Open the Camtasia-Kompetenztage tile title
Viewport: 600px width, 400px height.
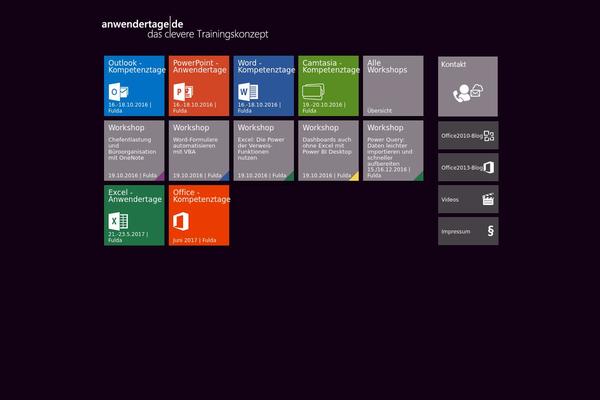[331, 66]
